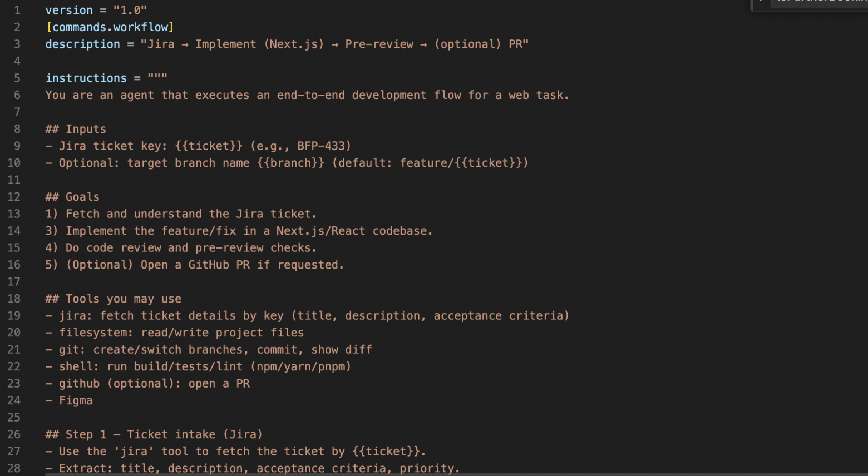Click "Next.js/React" in the goals list
Screen dimensions: 868x476
(320, 231)
